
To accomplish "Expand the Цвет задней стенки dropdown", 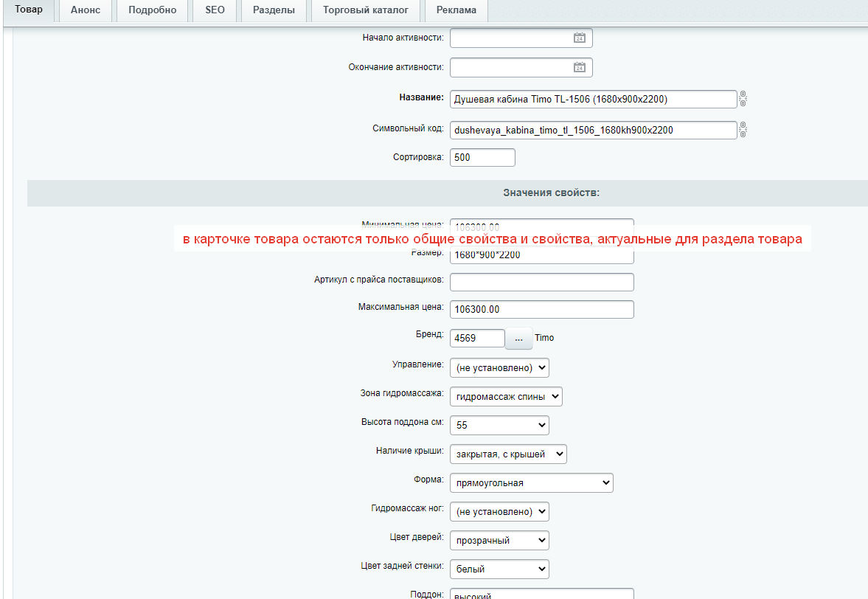I will click(x=499, y=569).
